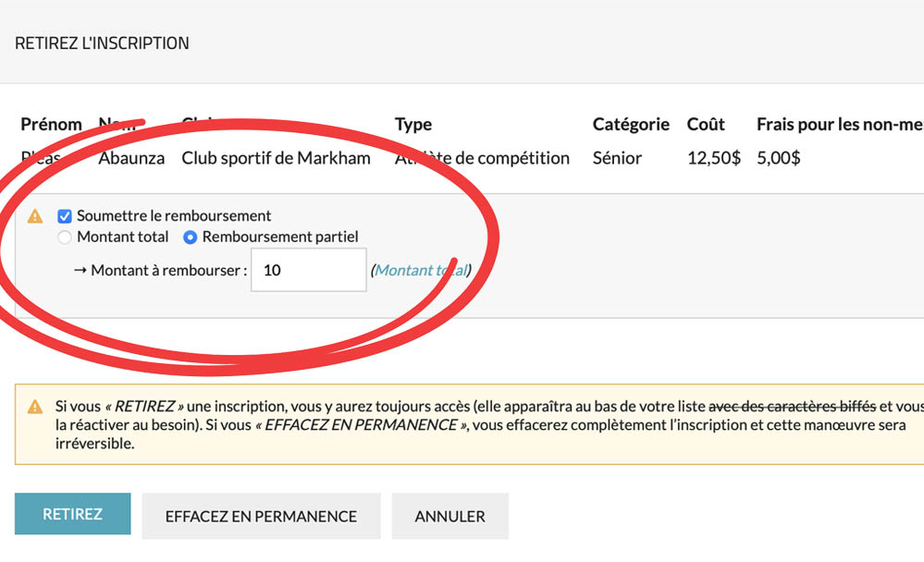Click the 5,00$ non-member fee value
The image size is (924, 562).
tap(778, 158)
